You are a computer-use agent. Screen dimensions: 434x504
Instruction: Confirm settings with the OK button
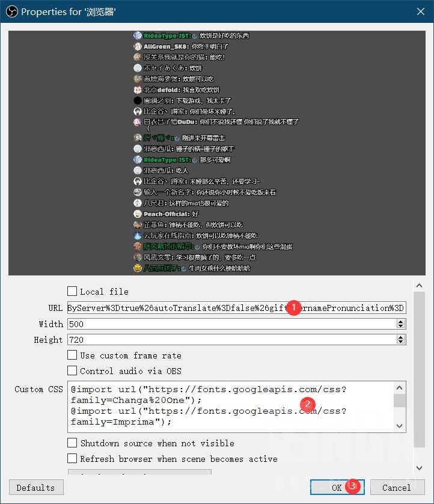(x=337, y=487)
